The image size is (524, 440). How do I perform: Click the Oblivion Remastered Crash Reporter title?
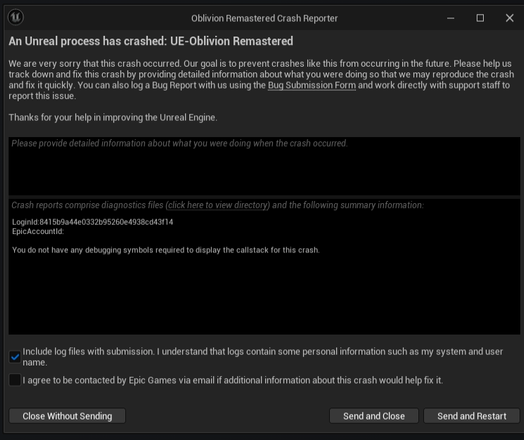(264, 18)
